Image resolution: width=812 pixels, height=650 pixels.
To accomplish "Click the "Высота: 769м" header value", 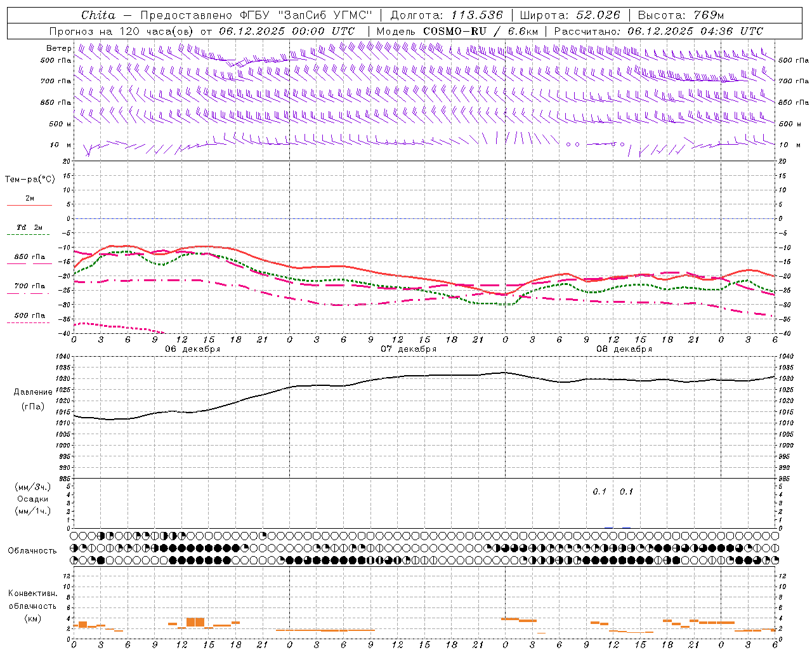I will click(x=681, y=15).
